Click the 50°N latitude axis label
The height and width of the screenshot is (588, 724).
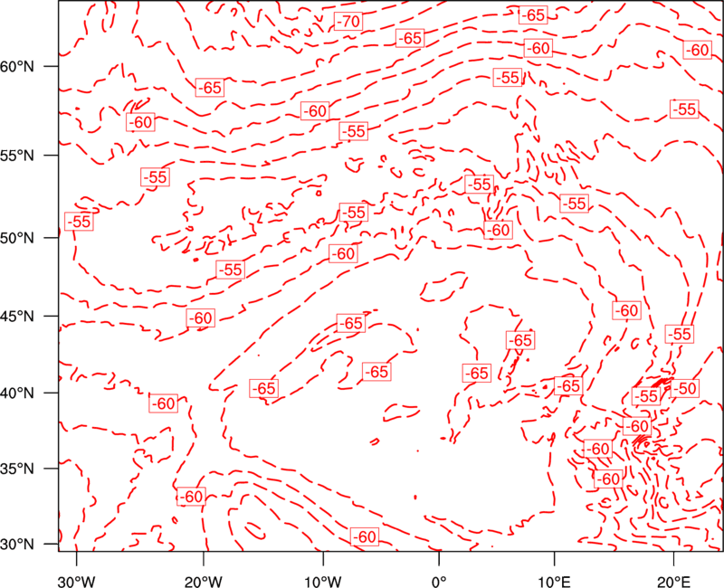tap(17, 238)
